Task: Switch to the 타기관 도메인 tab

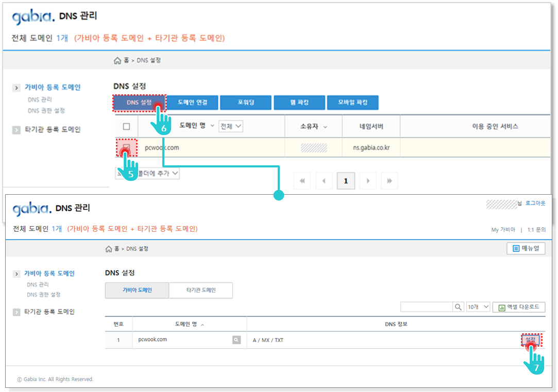Action: [x=201, y=291]
